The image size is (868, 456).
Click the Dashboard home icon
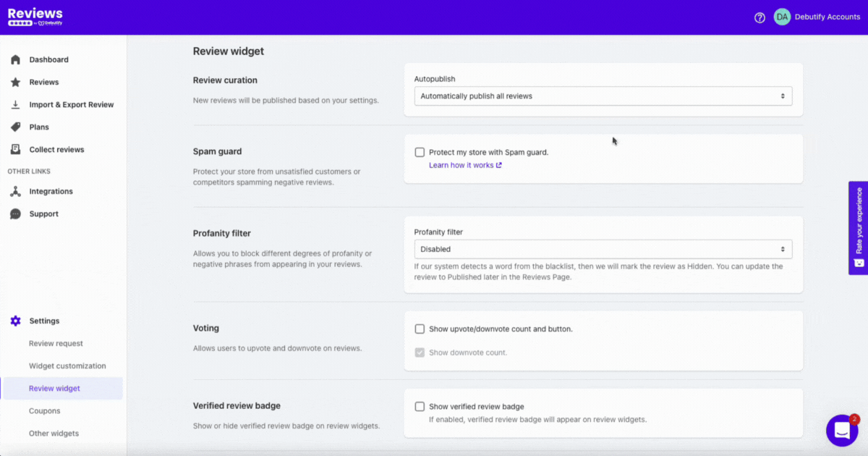point(15,59)
